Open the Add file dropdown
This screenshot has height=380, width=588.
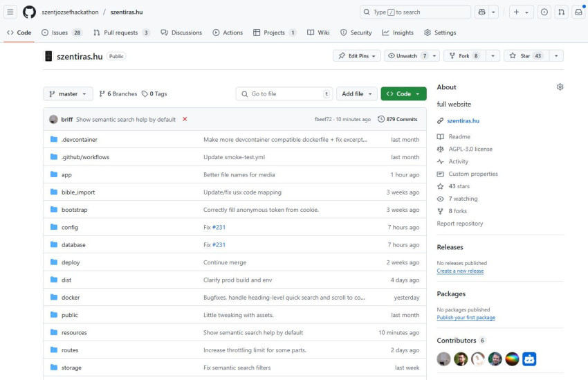(356, 93)
